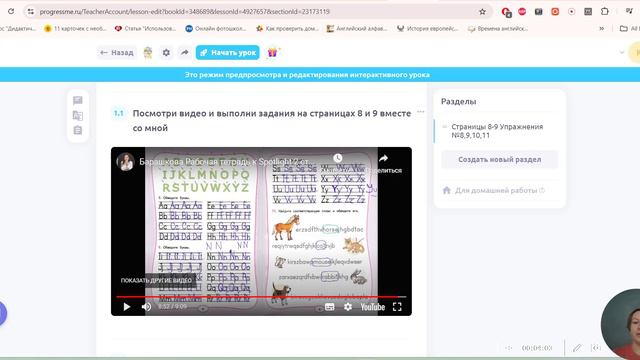Open the browser Extensions puzzle icon

coord(605,11)
